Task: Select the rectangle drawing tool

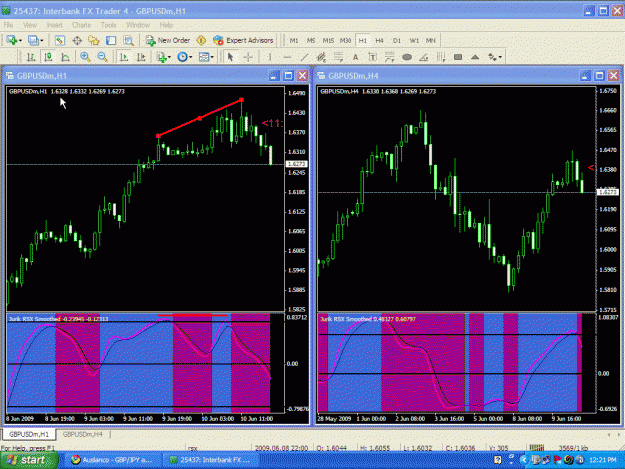Action: [x=458, y=57]
